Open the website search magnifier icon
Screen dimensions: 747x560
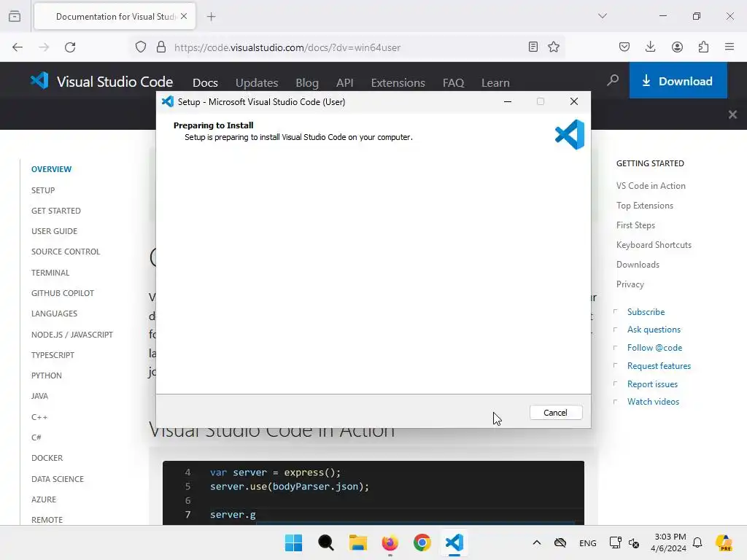point(613,80)
